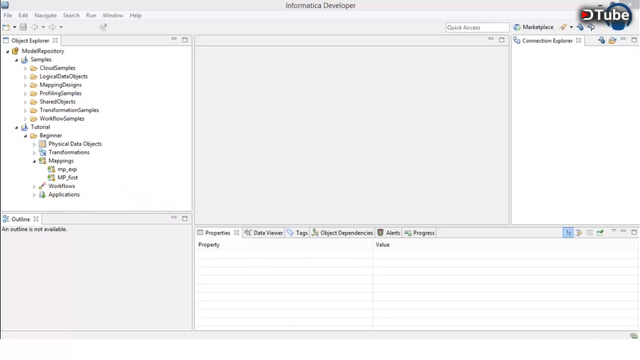This screenshot has height=360, width=640.
Task: Switch to the Data Viewer tab
Action: 264,233
